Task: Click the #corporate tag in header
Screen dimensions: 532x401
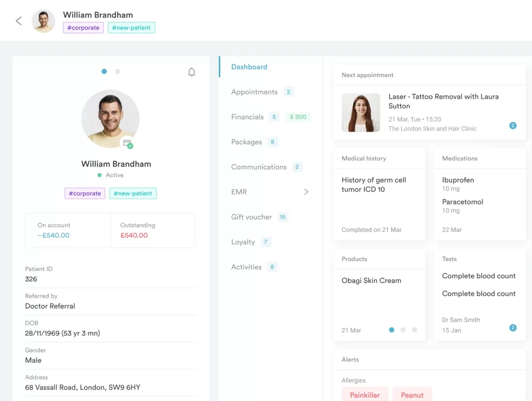Action: point(84,28)
